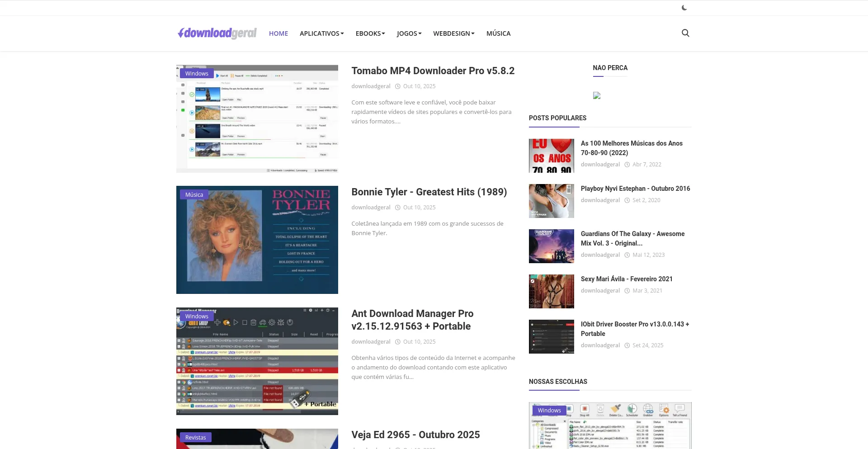Open As 100 Melhores Músicas popular post
The width and height of the screenshot is (868, 449).
(631, 148)
